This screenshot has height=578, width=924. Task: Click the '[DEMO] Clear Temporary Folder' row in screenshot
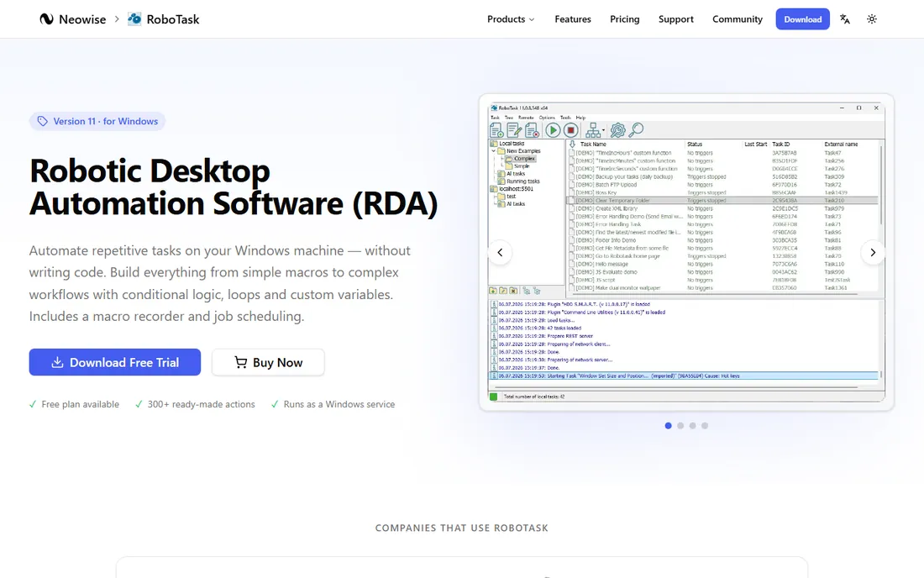[x=723, y=200]
